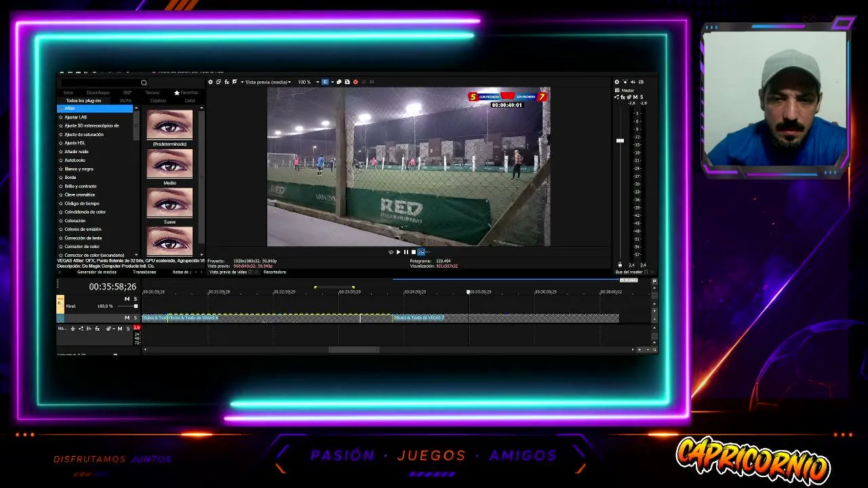This screenshot has width=868, height=488.
Task: Open the Generador de medios tab
Action: tap(97, 272)
